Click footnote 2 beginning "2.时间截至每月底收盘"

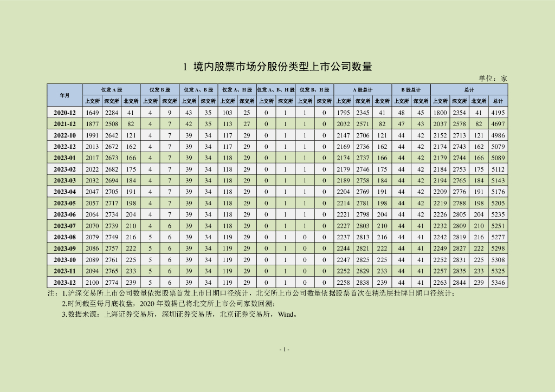click(x=169, y=304)
